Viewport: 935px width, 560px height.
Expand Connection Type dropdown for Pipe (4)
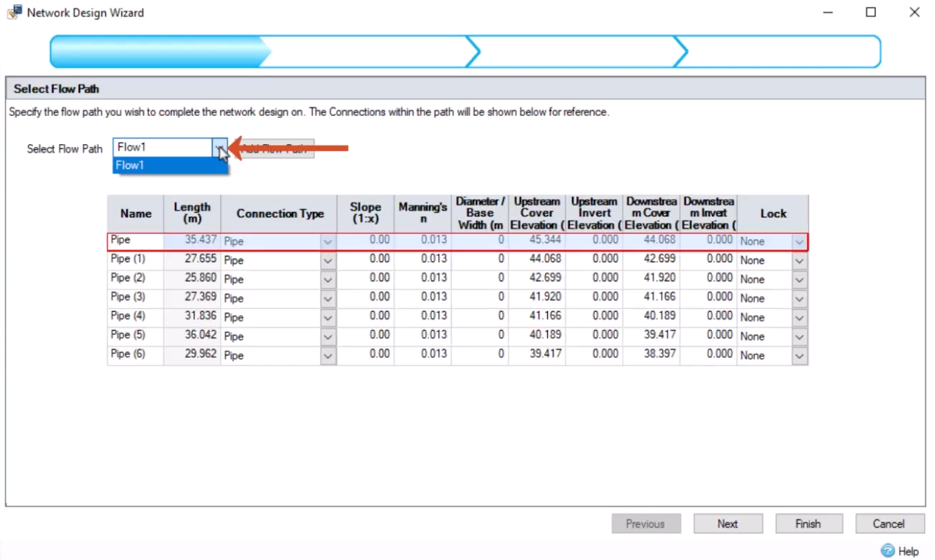point(328,318)
